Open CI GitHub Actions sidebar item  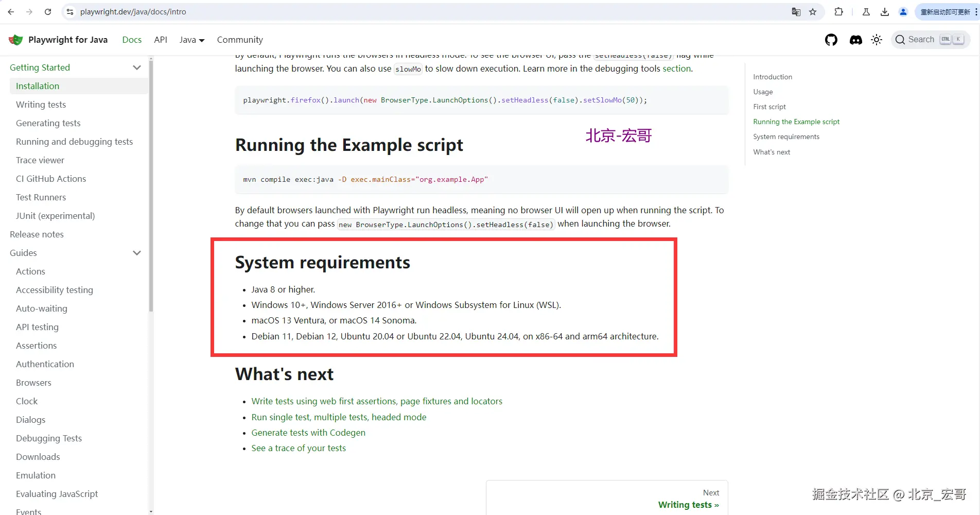[x=51, y=179]
